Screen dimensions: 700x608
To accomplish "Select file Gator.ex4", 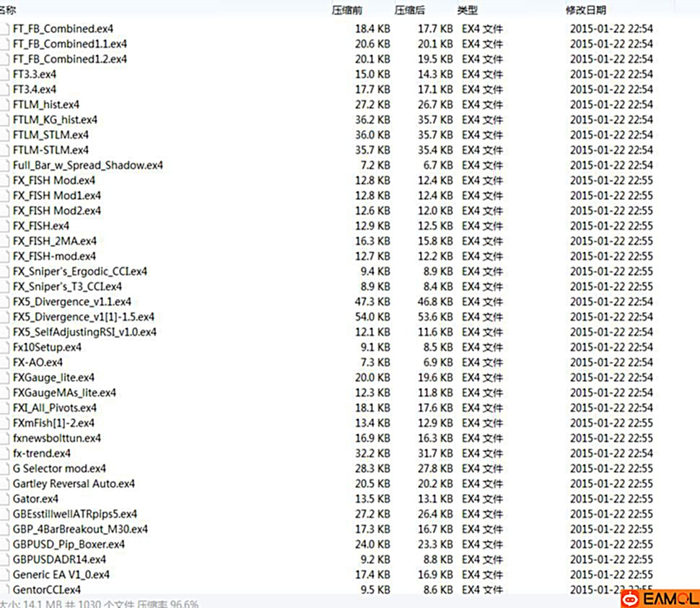I will point(35,500).
